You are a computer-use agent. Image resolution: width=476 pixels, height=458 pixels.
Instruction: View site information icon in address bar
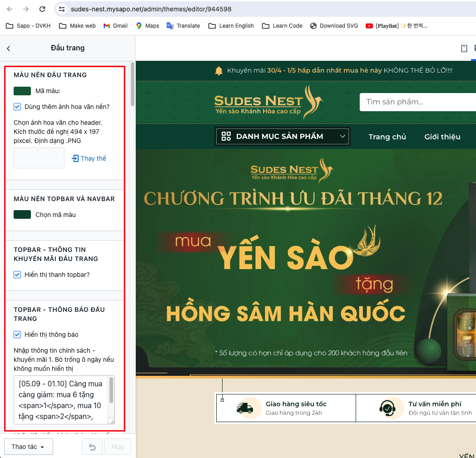coord(62,9)
